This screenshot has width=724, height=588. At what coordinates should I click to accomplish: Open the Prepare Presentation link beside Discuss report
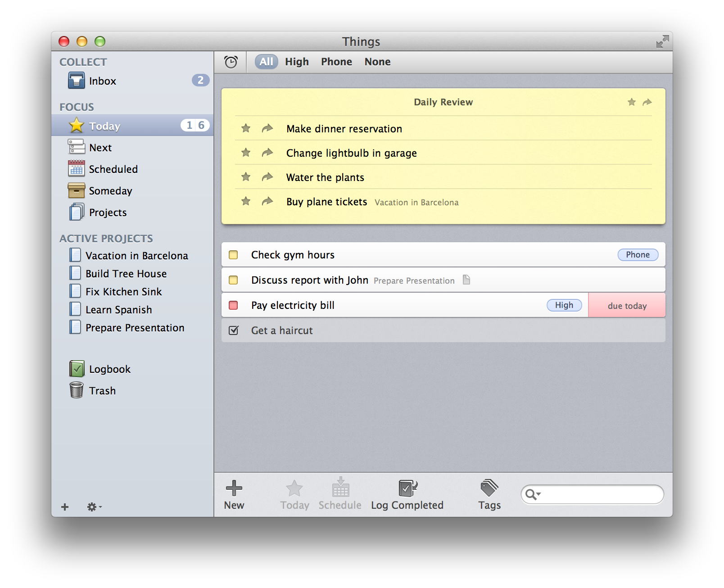click(414, 281)
